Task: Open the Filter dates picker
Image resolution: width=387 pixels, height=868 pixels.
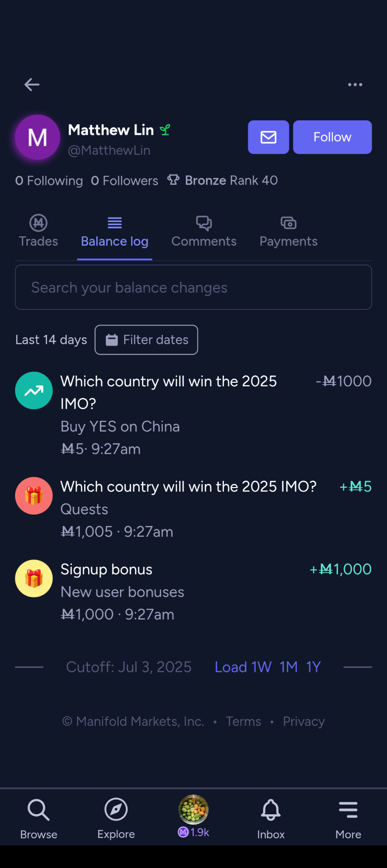Action: [x=146, y=340]
